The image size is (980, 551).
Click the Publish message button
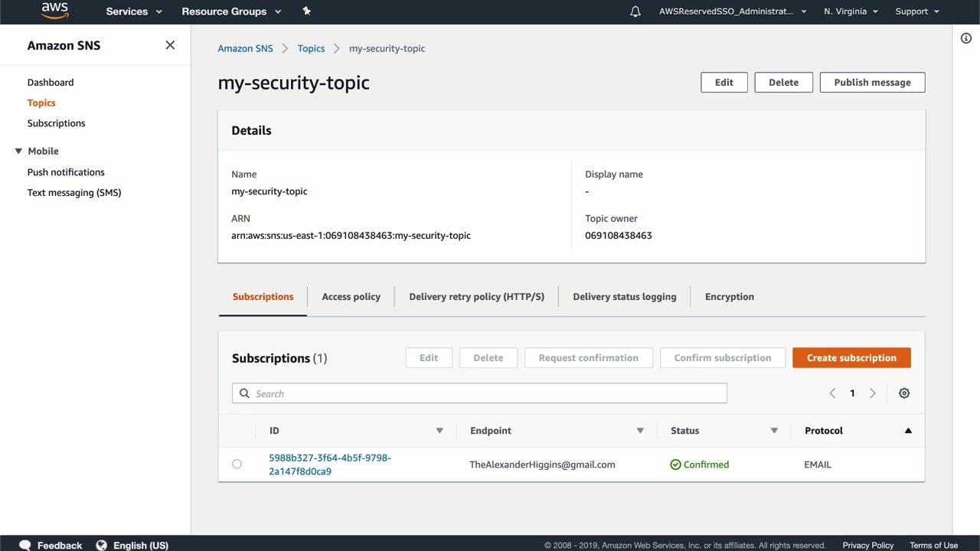point(872,83)
